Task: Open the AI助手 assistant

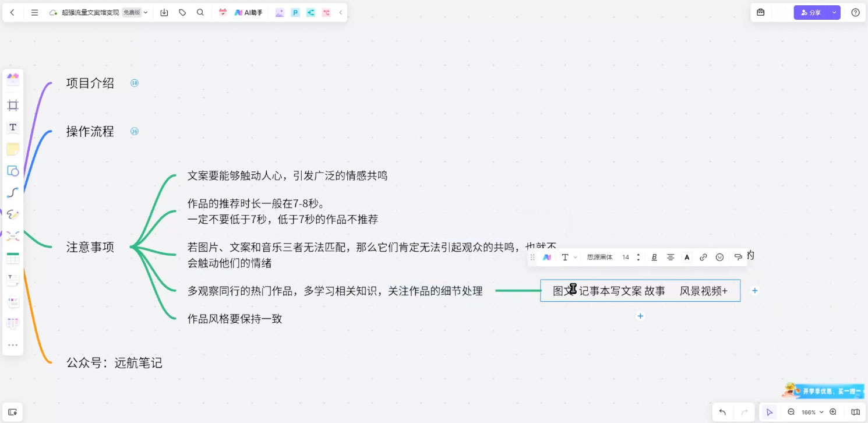Action: click(246, 12)
